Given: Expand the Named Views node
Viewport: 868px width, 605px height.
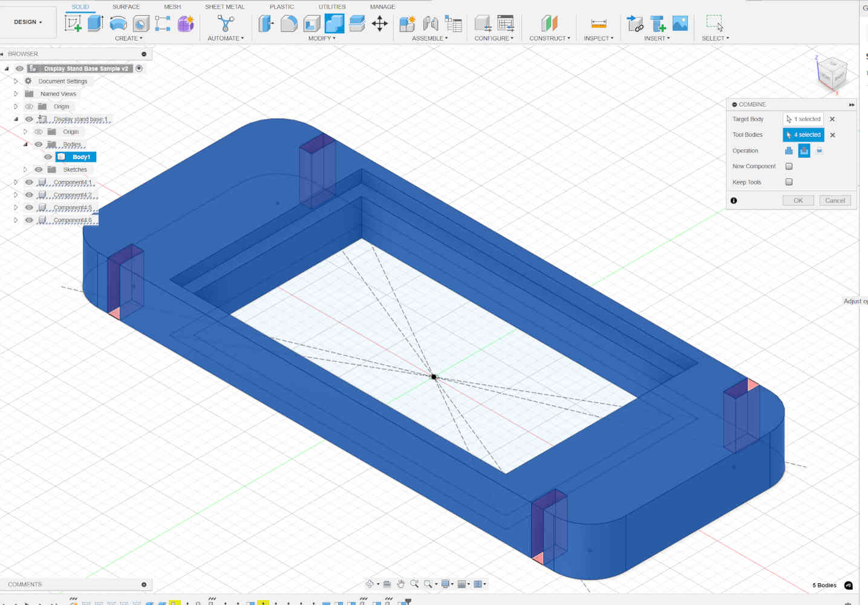Looking at the screenshot, I should (x=16, y=94).
